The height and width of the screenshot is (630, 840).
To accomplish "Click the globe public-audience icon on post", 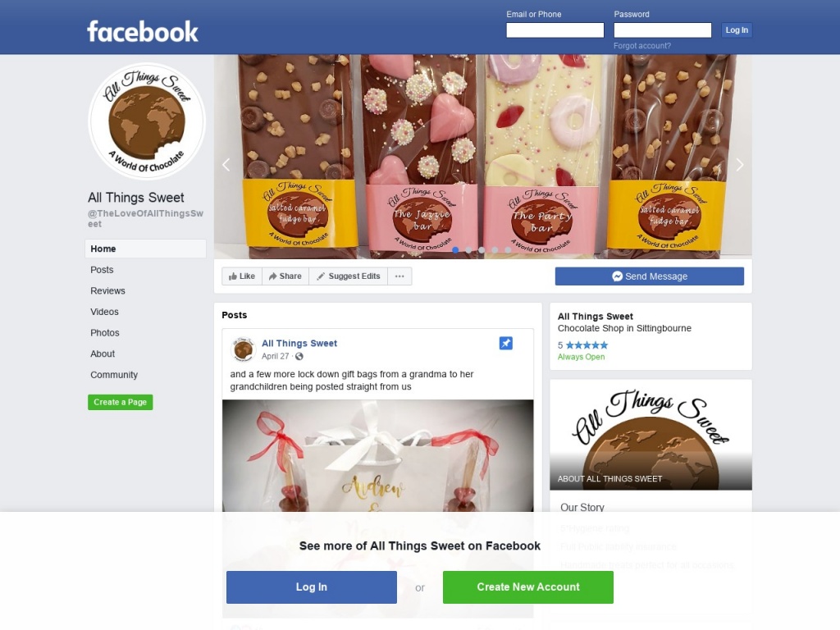I will click(299, 356).
